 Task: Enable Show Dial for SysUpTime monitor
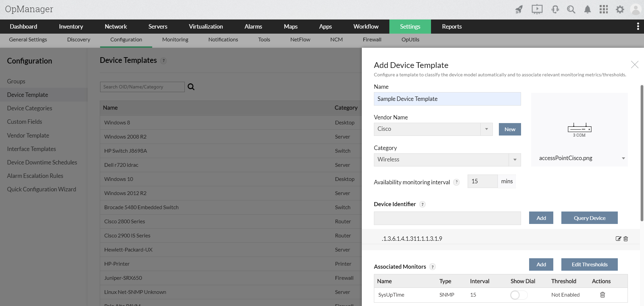coord(518,295)
